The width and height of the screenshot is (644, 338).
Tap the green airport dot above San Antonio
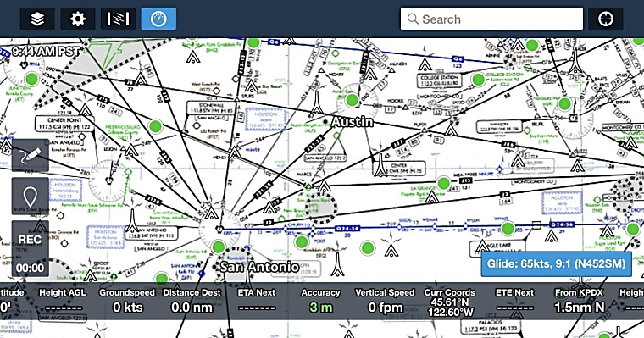pyautogui.click(x=218, y=247)
